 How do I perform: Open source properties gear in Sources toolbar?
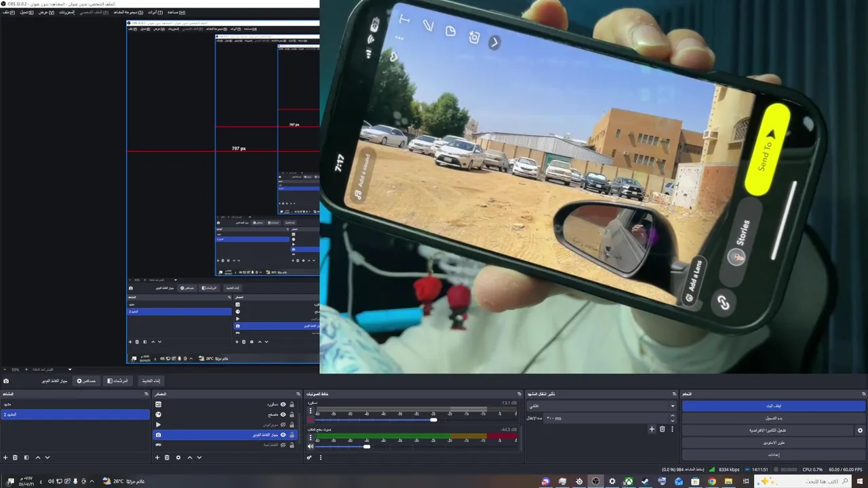(x=178, y=457)
